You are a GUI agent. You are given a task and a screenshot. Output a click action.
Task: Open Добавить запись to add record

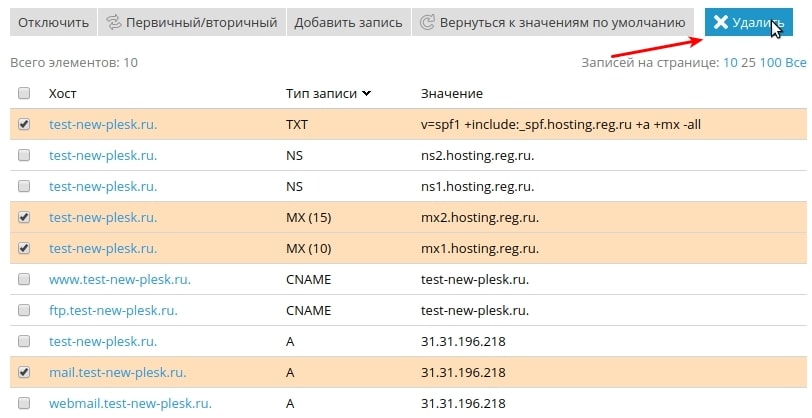tap(348, 22)
